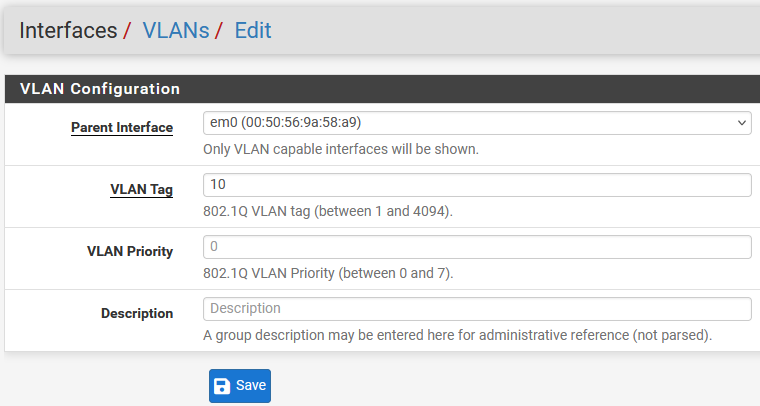Go to VLANs in the breadcrumb

pos(175,30)
